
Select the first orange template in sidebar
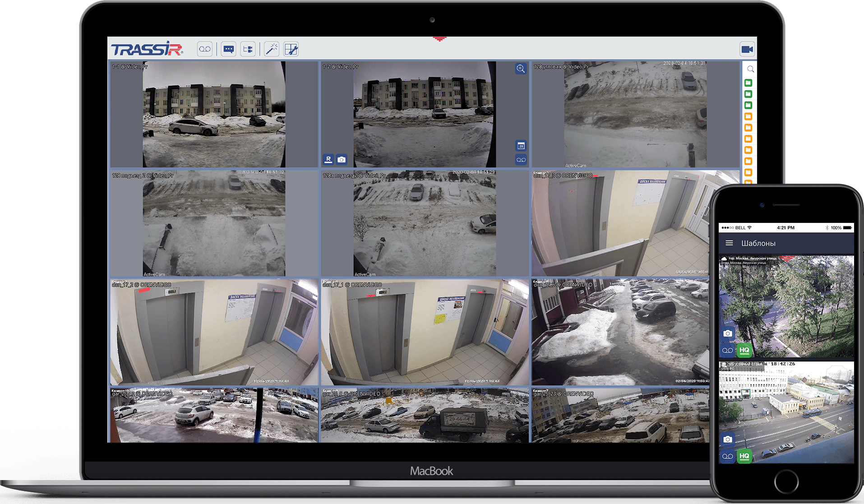click(748, 116)
